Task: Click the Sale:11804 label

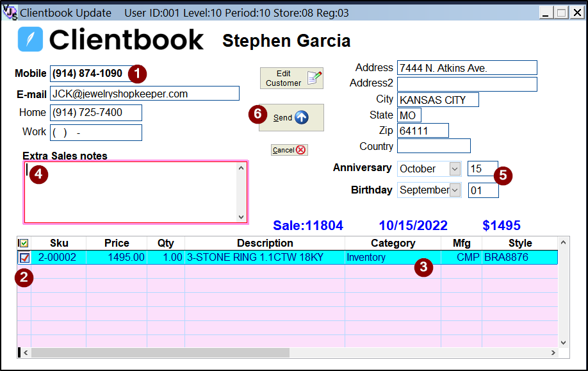Action: point(308,226)
